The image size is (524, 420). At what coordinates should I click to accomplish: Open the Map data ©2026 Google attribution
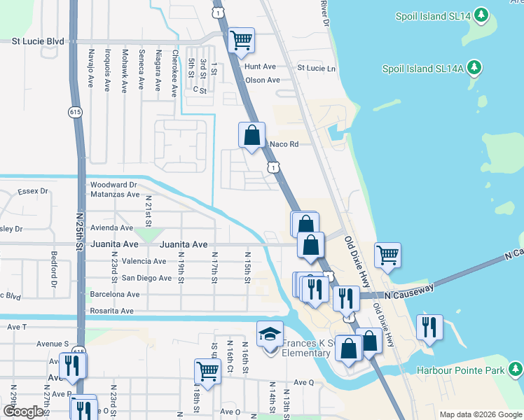click(x=481, y=415)
